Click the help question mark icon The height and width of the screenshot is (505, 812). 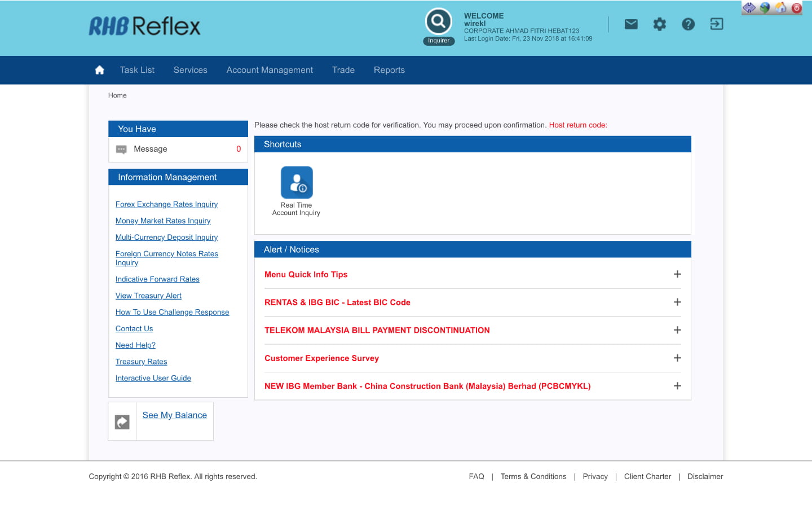pos(688,24)
